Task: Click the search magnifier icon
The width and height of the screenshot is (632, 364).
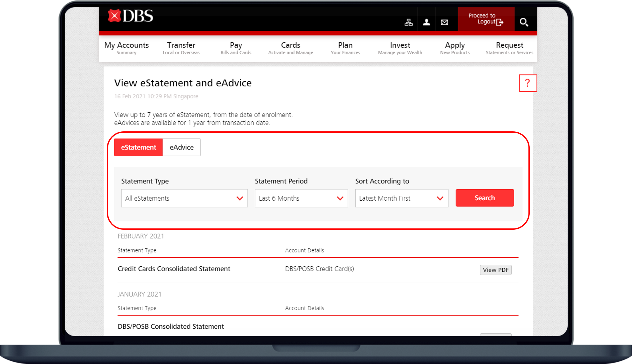Action: 524,22
